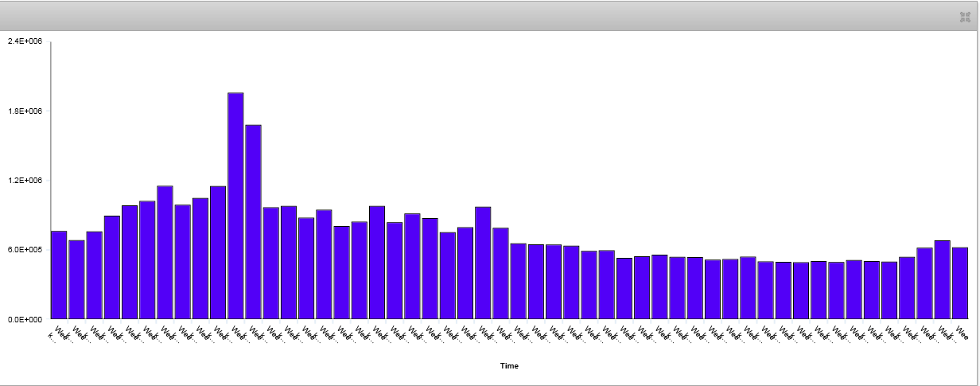Click the 1.8E+006 y-axis label

pyautogui.click(x=25, y=111)
